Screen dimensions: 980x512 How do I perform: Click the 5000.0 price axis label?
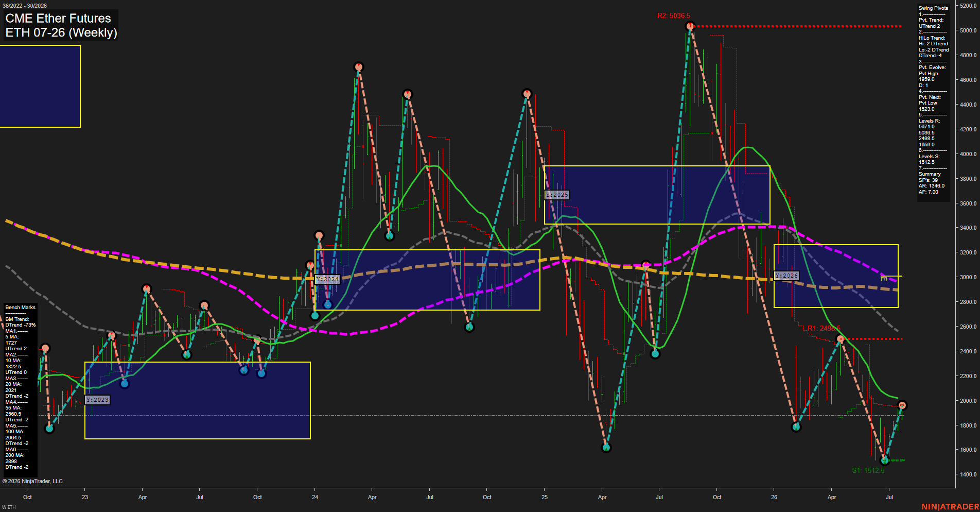click(x=968, y=30)
